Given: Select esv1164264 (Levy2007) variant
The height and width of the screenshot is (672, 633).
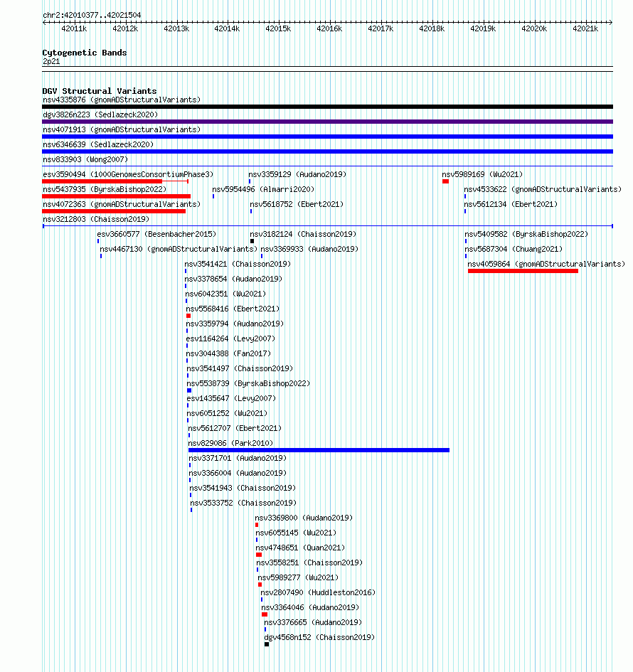Looking at the screenshot, I should 230,338.
